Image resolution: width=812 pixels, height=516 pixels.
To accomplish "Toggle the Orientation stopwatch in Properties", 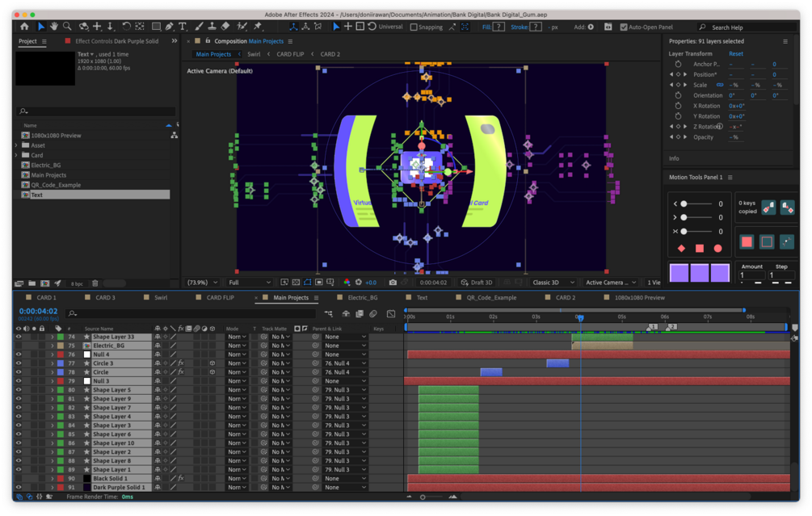I will pos(679,95).
